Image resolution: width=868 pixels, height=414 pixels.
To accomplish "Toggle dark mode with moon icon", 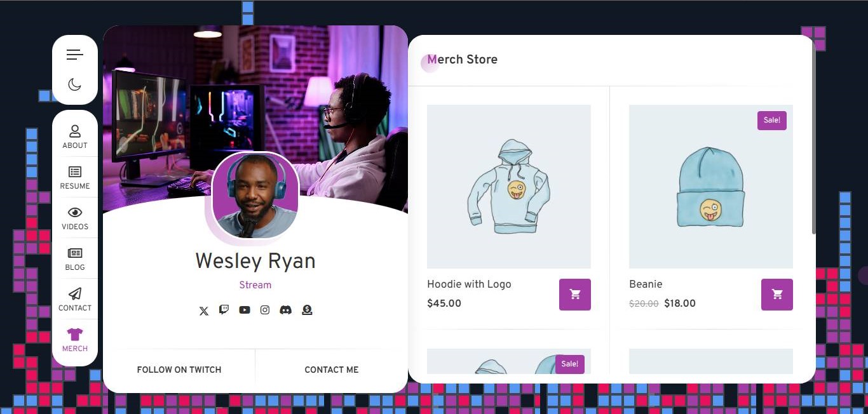I will click(x=75, y=84).
